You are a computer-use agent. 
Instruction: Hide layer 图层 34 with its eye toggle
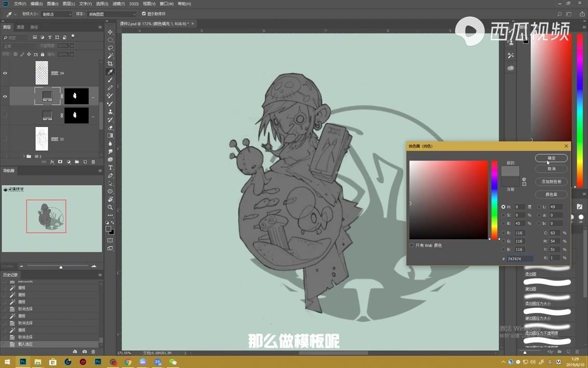pos(5,73)
